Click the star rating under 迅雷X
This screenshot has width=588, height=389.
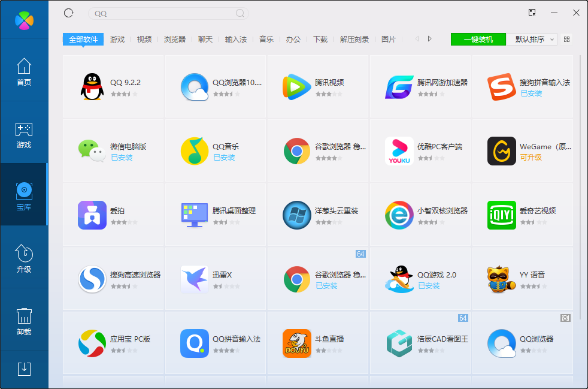pyautogui.click(x=226, y=287)
